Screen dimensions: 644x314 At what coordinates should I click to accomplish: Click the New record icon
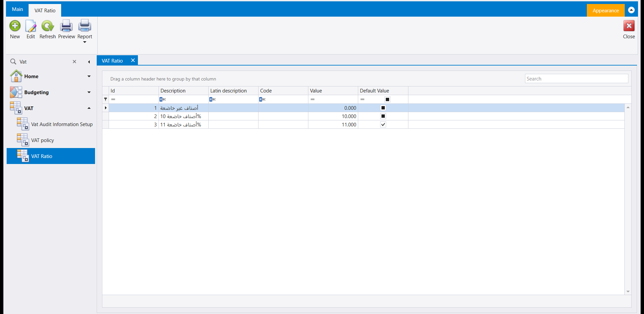[x=15, y=26]
